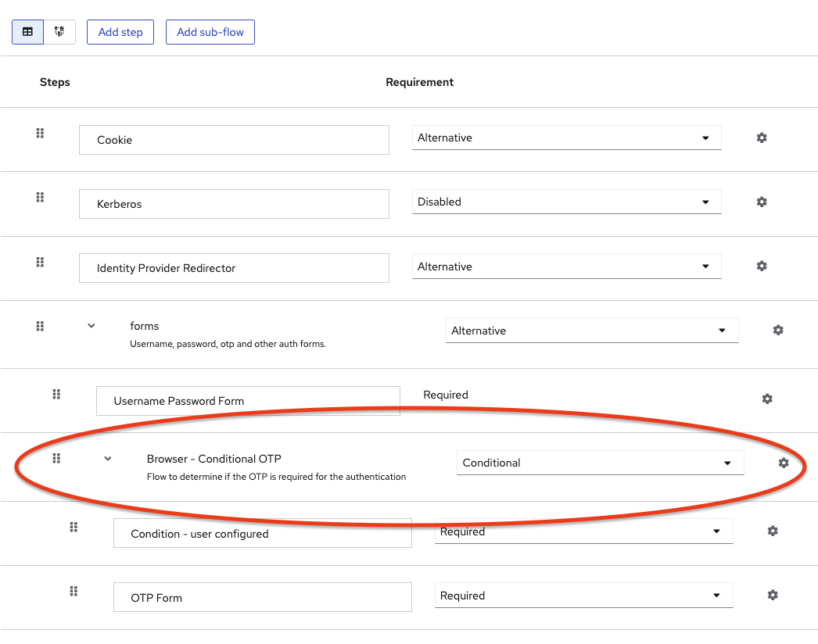Collapse the Browser - Conditional OTP chevron
The width and height of the screenshot is (818, 644).
pos(108,459)
